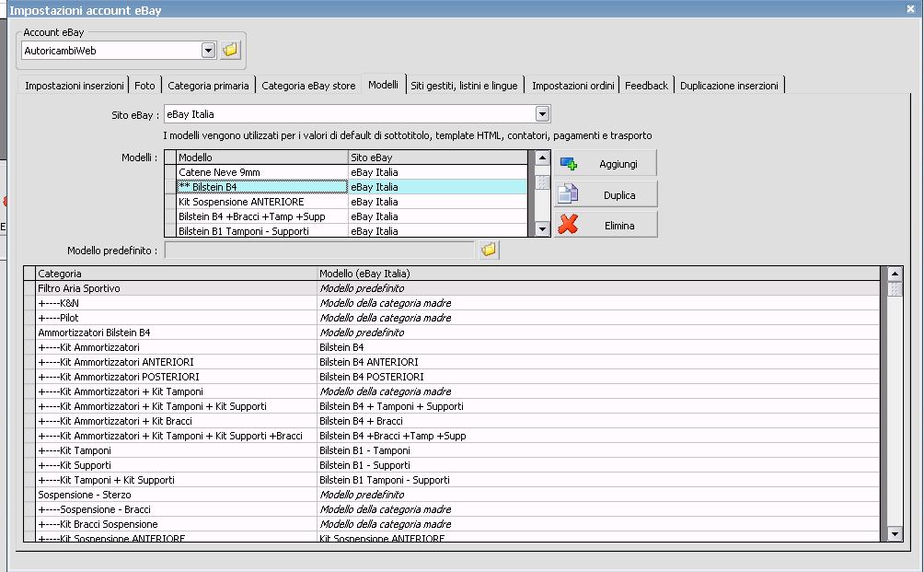Click down arrow of Modelli list scrollbar
This screenshot has width=924, height=572.
coord(542,228)
